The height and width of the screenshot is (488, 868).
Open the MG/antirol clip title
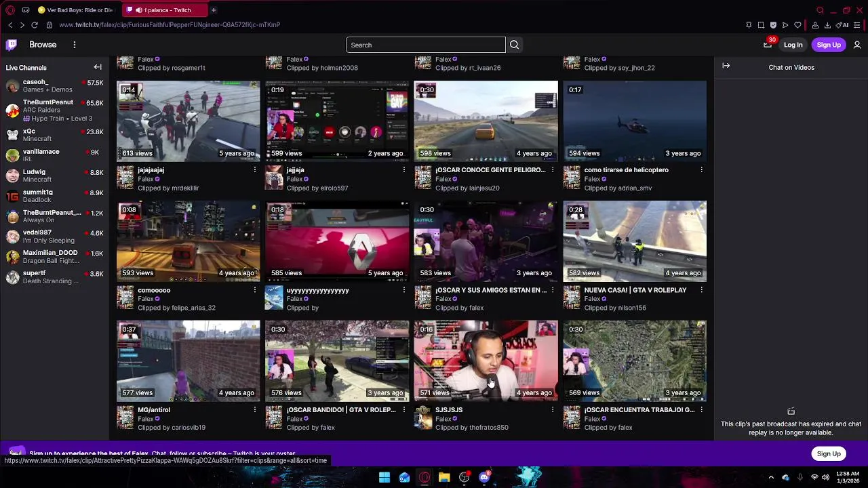tap(154, 409)
